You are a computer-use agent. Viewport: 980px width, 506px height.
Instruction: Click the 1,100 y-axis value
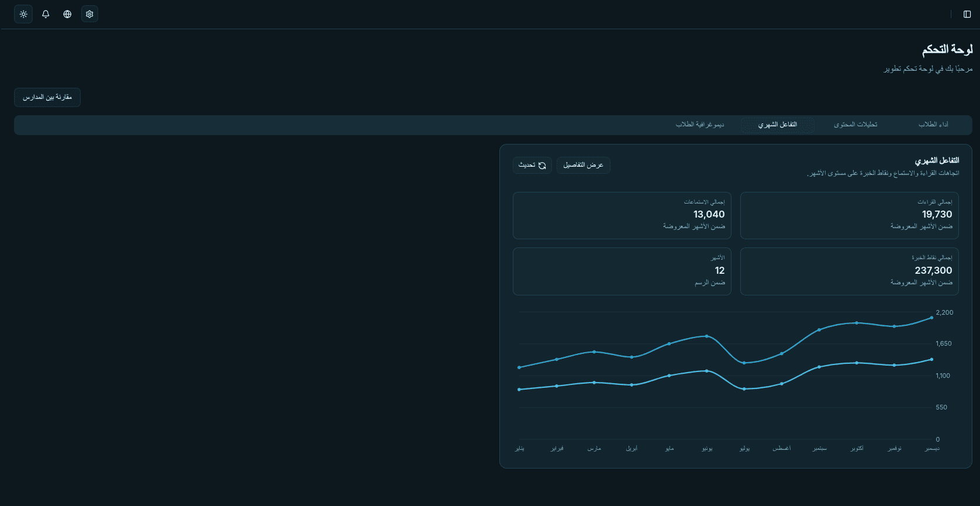(943, 376)
